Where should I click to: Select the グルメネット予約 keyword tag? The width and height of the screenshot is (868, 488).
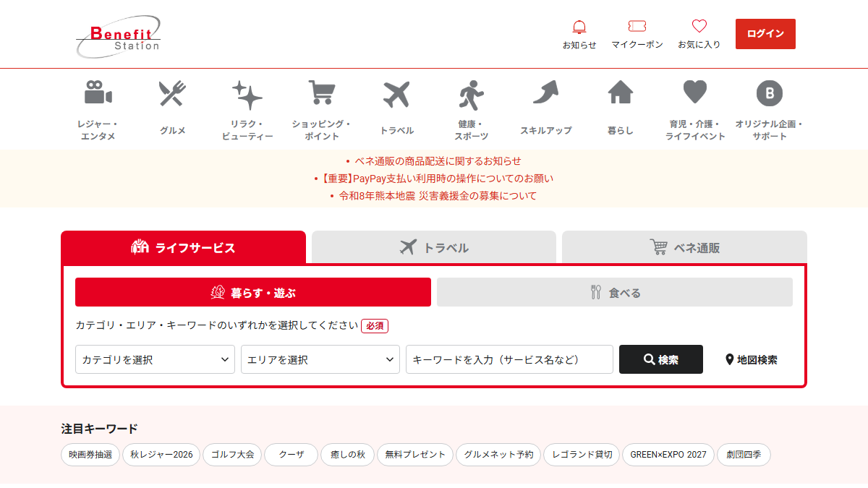click(498, 455)
